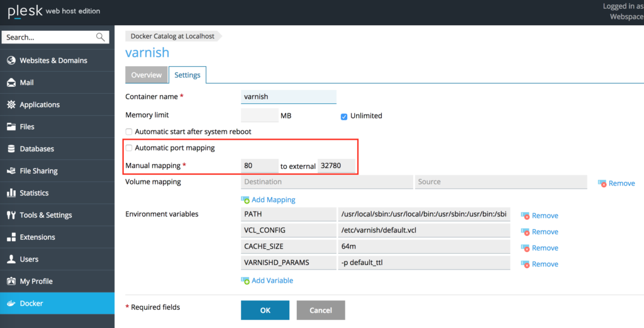
Task: Enable Automatic start after system reboot
Action: pos(129,132)
